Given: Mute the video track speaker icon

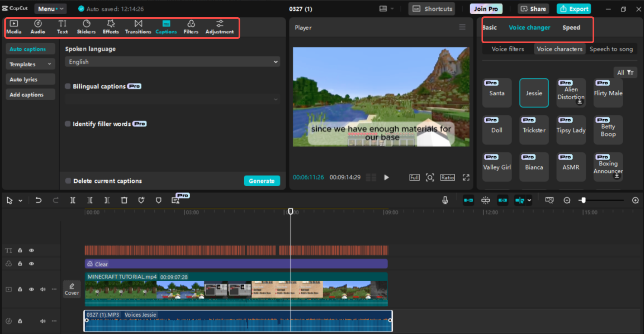Looking at the screenshot, I should tap(43, 289).
